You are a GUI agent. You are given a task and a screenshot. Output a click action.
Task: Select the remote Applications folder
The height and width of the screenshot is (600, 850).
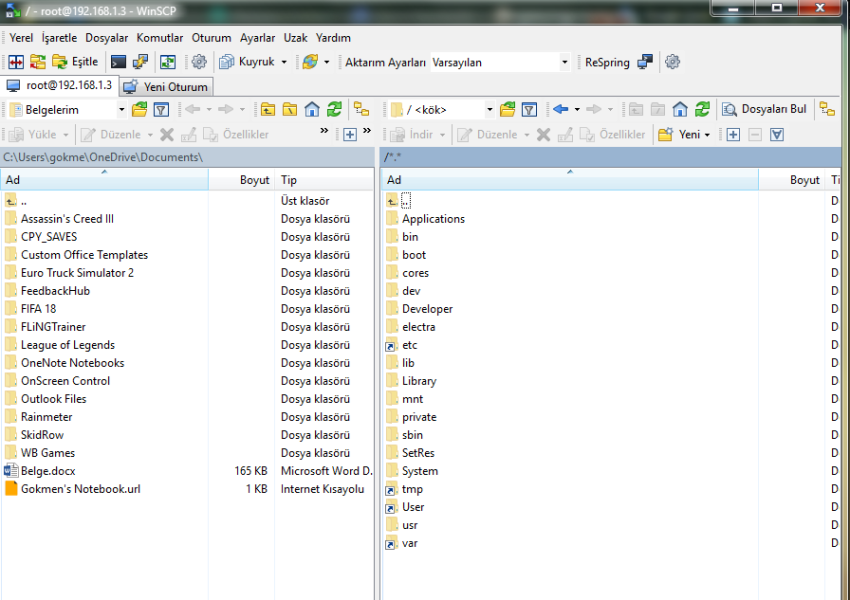tap(433, 219)
